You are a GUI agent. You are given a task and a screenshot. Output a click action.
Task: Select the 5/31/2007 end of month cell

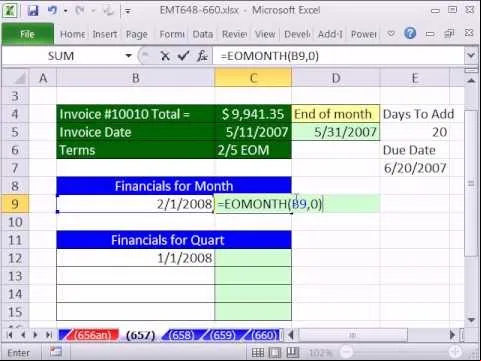336,132
